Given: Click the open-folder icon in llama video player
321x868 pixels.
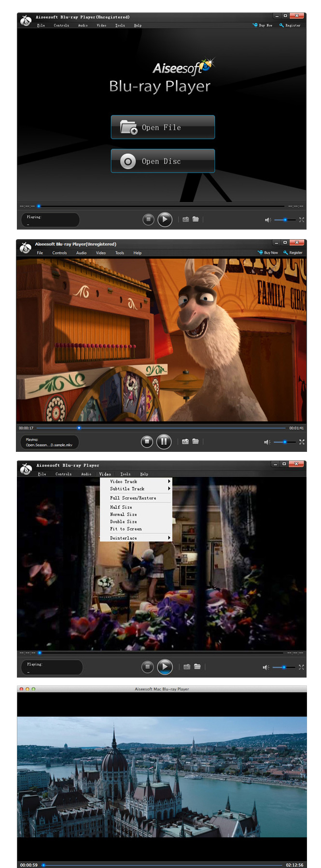Looking at the screenshot, I should click(195, 441).
